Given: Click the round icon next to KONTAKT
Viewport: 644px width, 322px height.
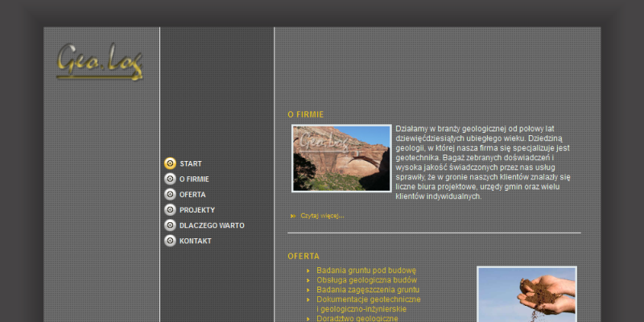Looking at the screenshot, I should click(170, 241).
